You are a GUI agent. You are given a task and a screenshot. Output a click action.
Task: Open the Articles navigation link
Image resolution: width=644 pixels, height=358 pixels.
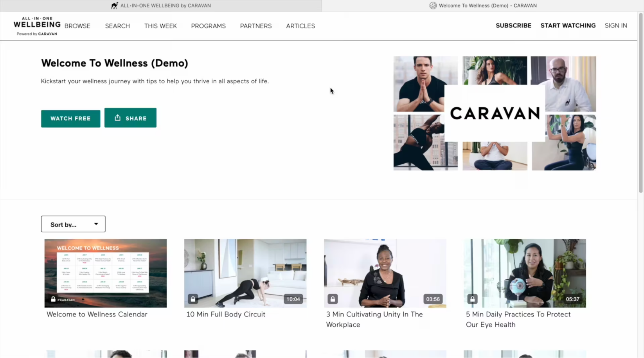(300, 26)
